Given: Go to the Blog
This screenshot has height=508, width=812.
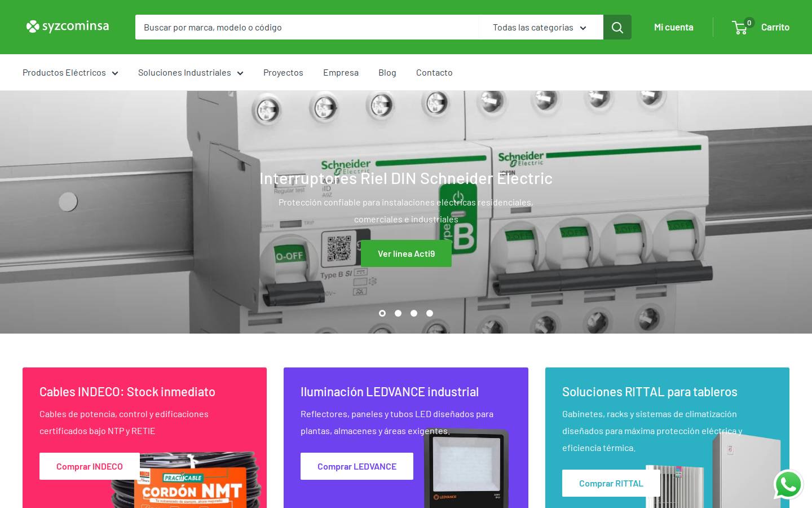Looking at the screenshot, I should tap(387, 72).
